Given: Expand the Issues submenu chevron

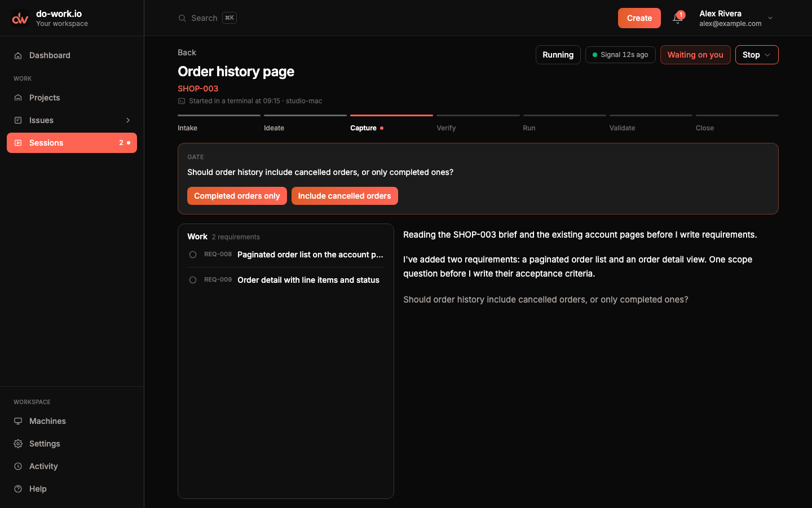Looking at the screenshot, I should coord(128,120).
